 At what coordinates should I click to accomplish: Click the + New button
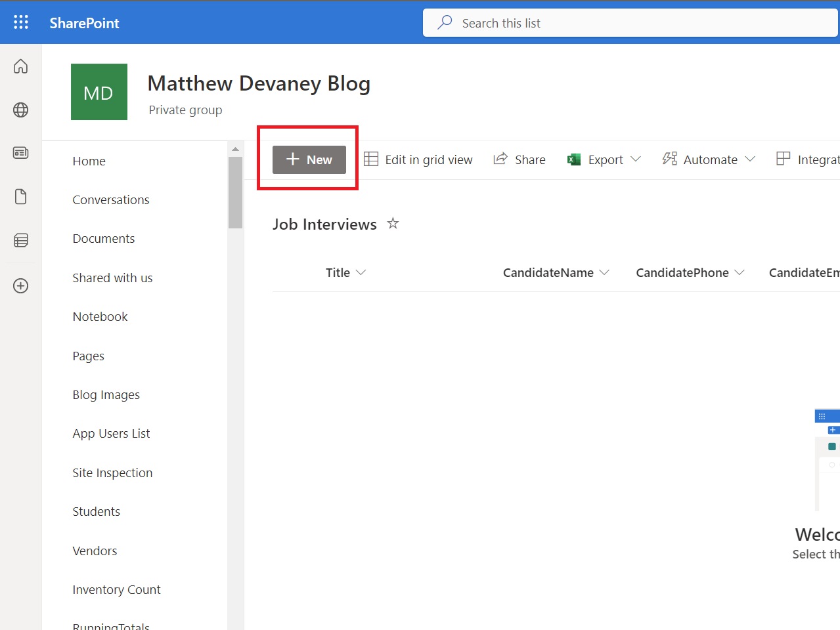click(308, 159)
